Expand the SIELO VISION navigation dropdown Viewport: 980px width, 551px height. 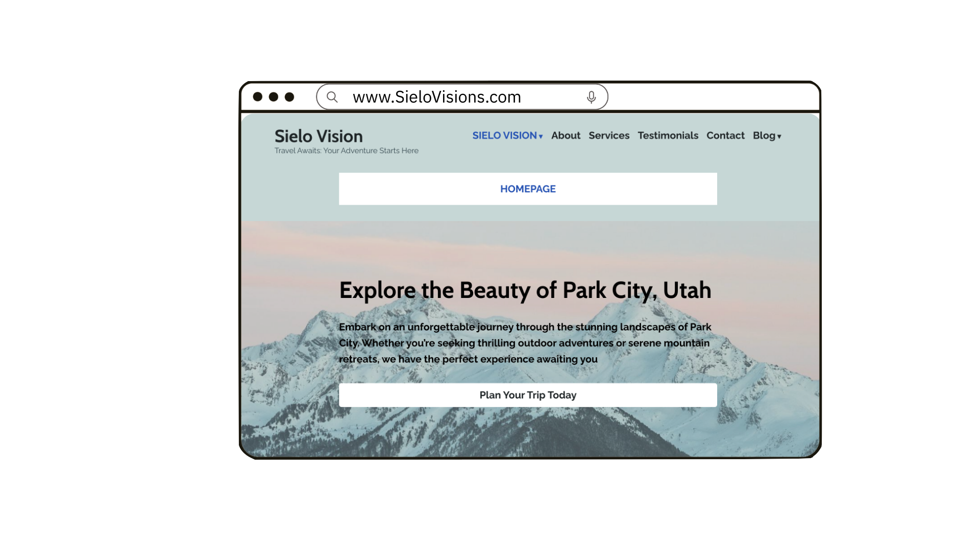(x=541, y=136)
